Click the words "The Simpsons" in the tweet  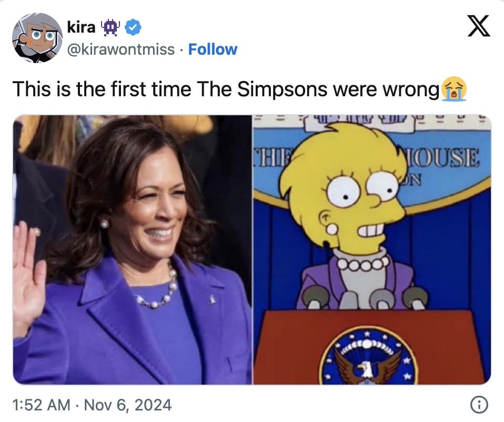click(263, 89)
